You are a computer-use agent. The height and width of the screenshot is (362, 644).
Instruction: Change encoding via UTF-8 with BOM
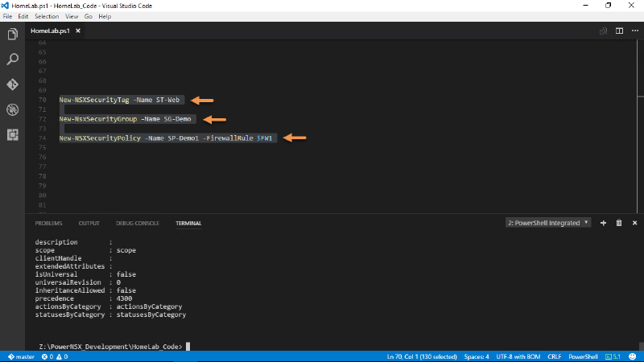coord(518,356)
